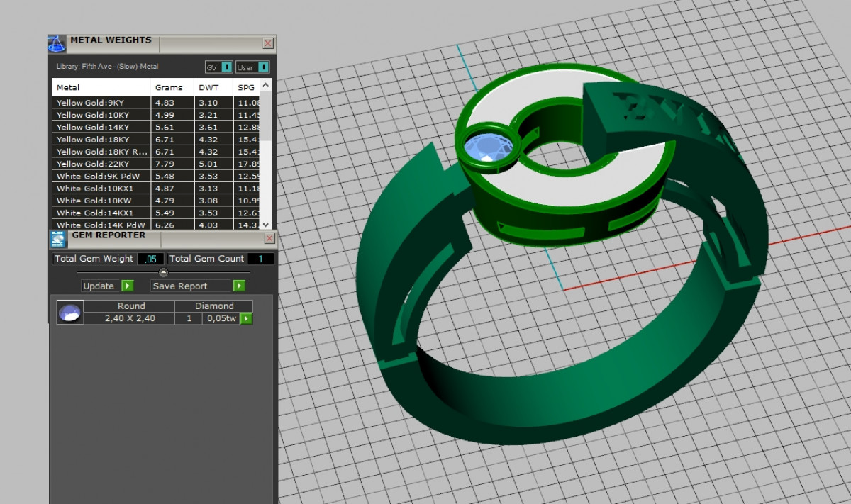851x504 pixels.
Task: Close the Gem Reporter panel
Action: tap(269, 238)
